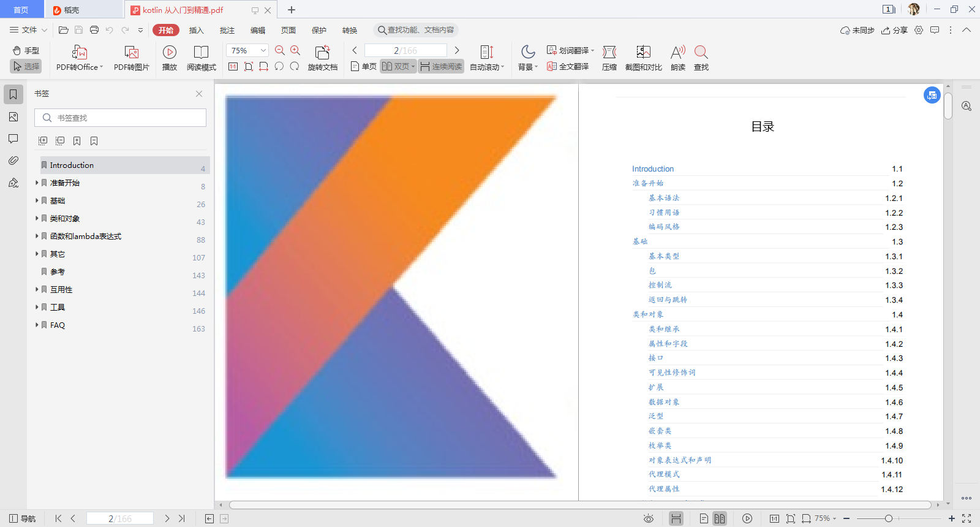Switch to the 编辑 ribbon tab
This screenshot has height=527, width=980.
258,30
